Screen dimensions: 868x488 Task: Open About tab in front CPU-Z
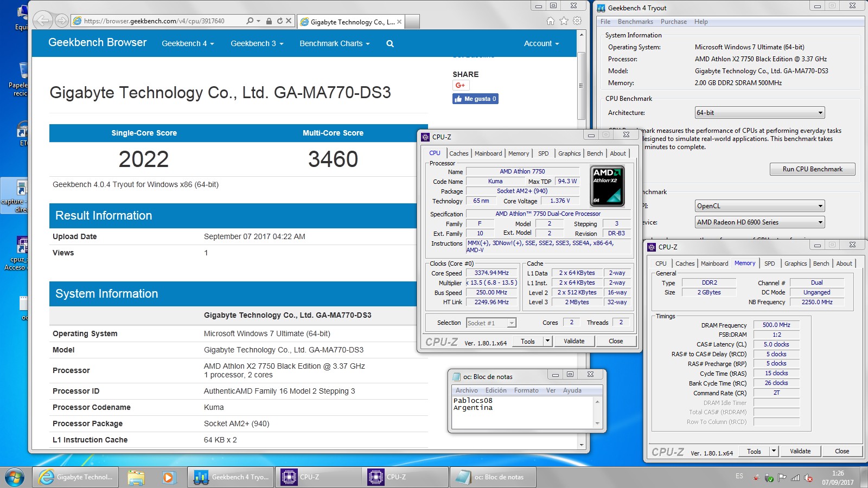tap(618, 153)
